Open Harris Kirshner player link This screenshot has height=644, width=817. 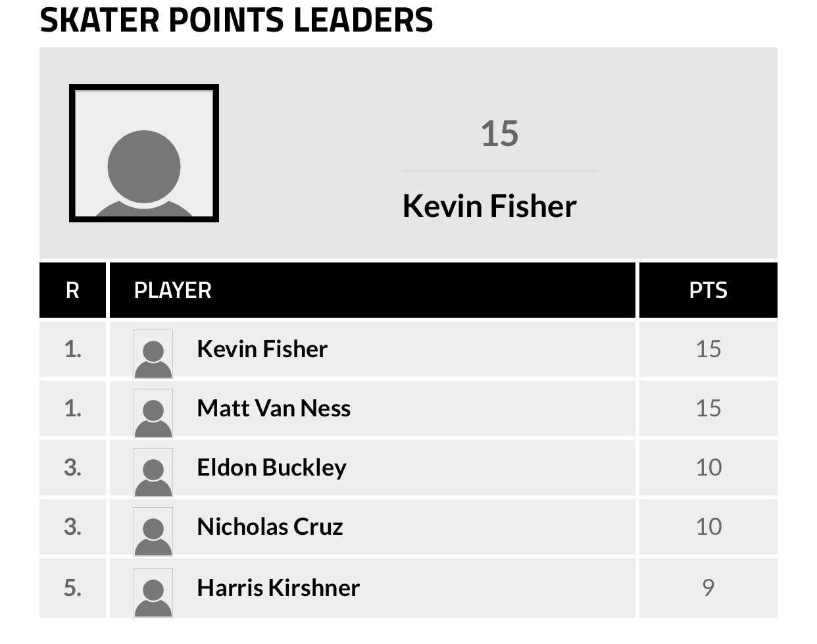(x=278, y=587)
